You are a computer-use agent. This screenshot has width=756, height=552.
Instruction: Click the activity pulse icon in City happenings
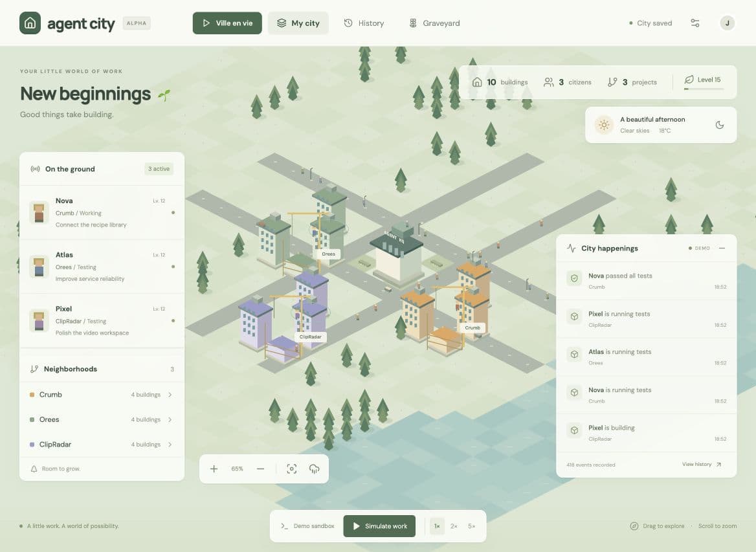[572, 248]
